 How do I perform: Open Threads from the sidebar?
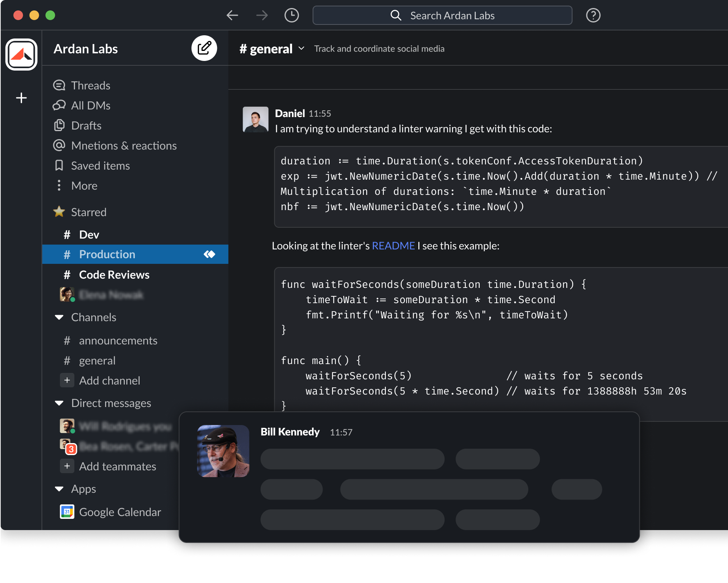point(90,85)
